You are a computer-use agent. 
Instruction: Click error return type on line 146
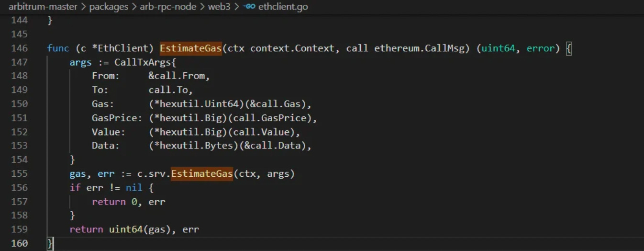[541, 48]
